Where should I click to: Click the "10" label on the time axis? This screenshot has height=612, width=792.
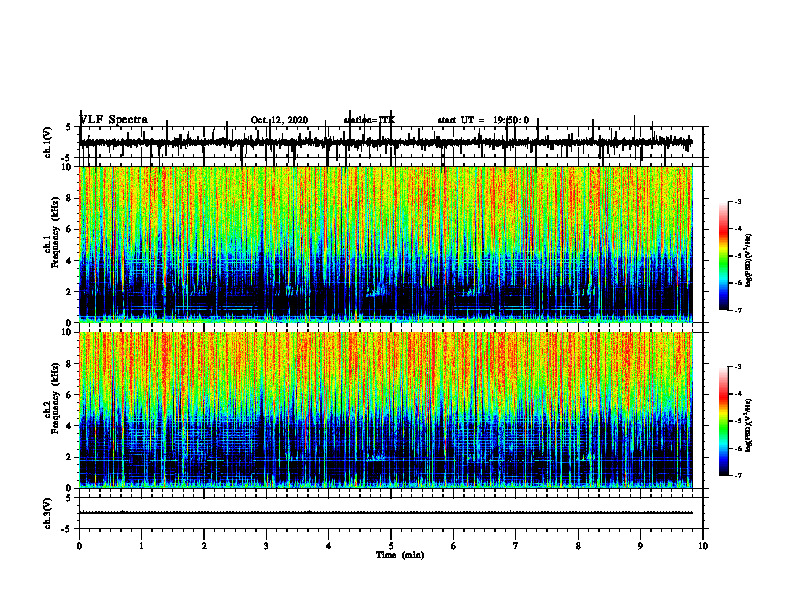pos(703,546)
